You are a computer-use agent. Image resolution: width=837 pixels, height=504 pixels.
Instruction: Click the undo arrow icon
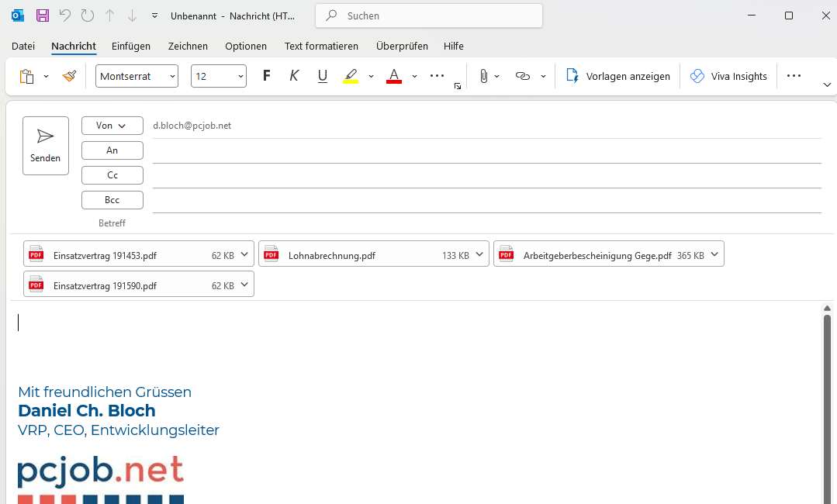pos(65,16)
